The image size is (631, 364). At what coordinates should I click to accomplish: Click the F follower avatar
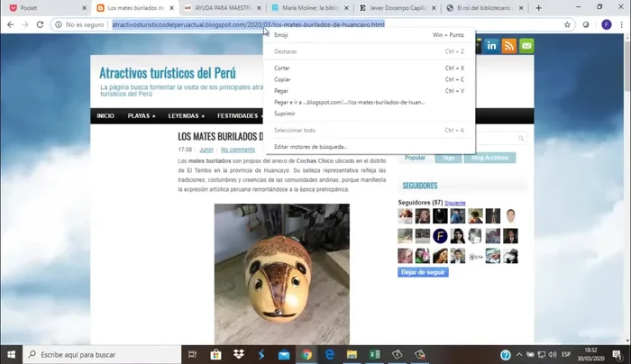coord(440,236)
